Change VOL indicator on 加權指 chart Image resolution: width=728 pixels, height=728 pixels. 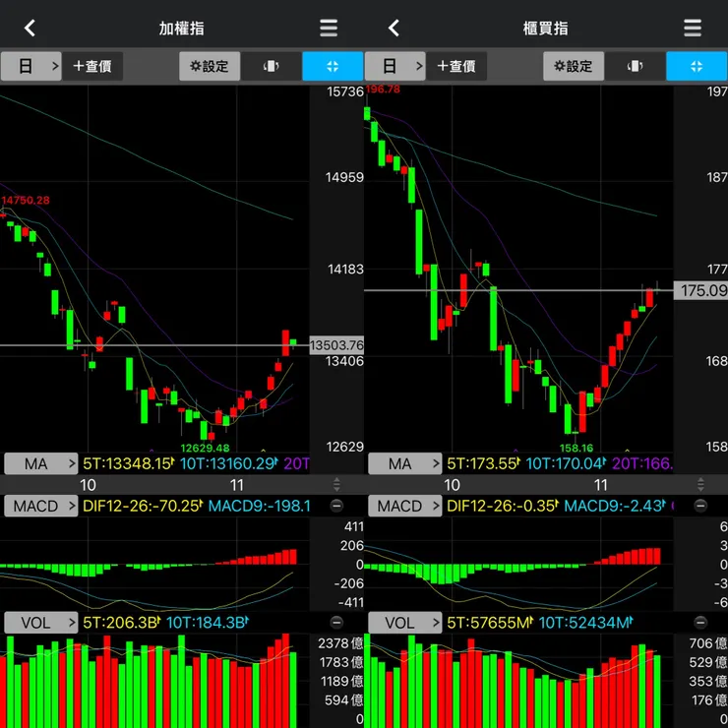pyautogui.click(x=41, y=623)
